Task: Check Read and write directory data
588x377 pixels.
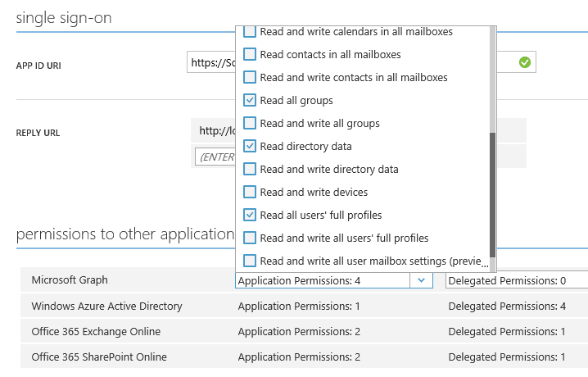Action: [x=250, y=169]
